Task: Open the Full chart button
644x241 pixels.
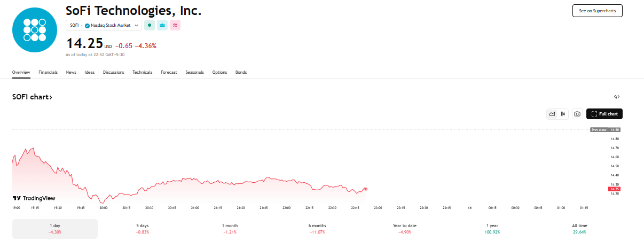Action: pos(604,114)
